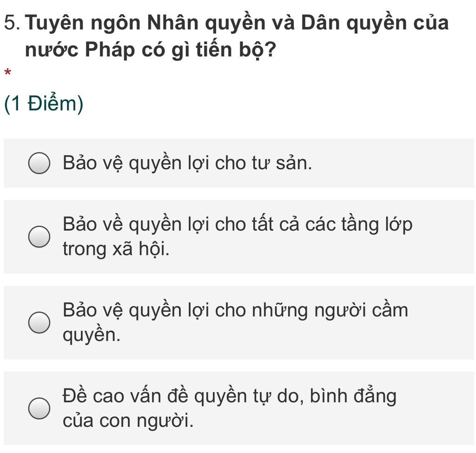The image size is (476, 453).
Task: Click the text 'Đề cao vấn đề quyền tự do, bình đẳng'
Action: pos(230,396)
